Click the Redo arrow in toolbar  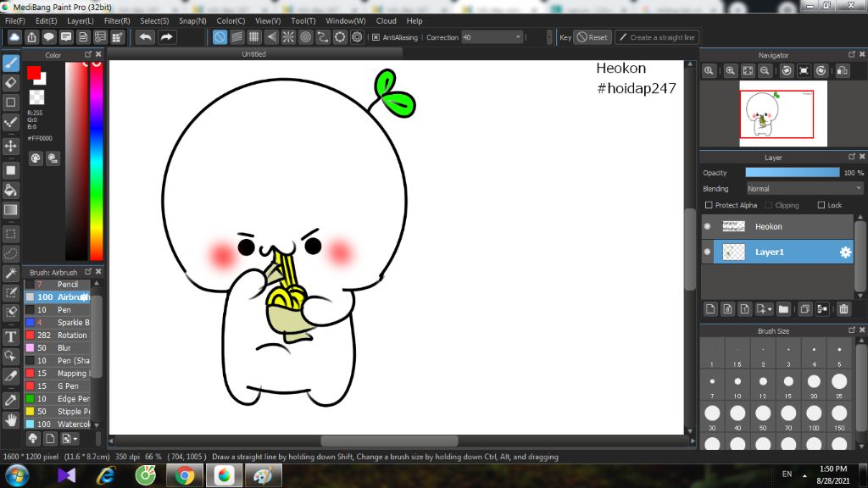(166, 37)
